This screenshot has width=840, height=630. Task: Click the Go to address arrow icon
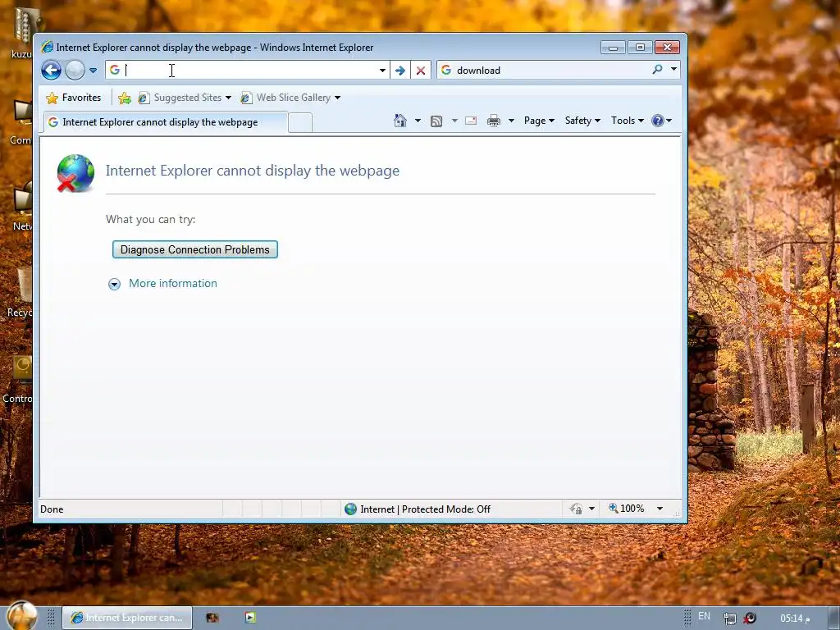[399, 71]
